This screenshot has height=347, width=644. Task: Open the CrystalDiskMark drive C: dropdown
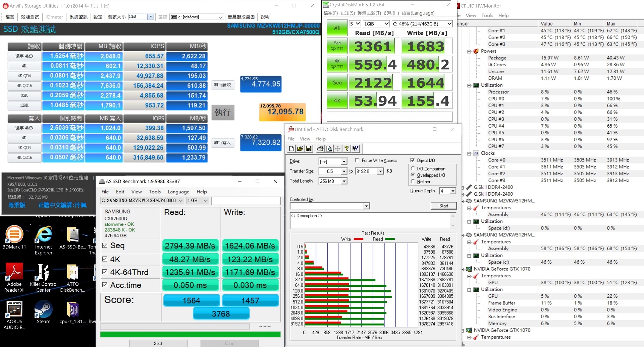[422, 24]
